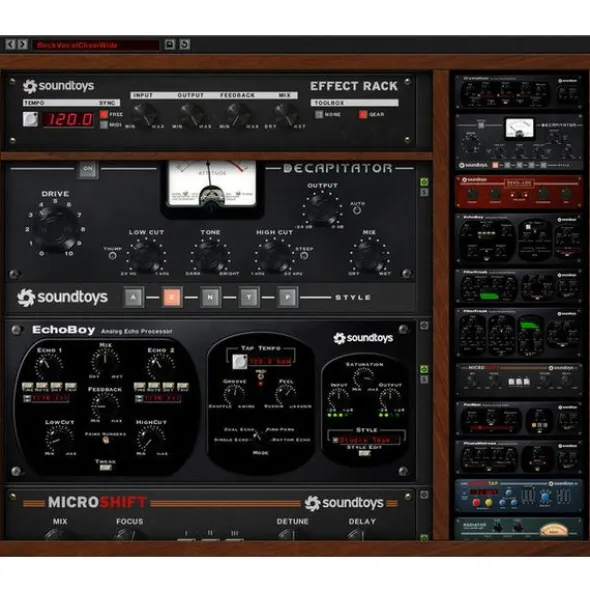Select the FilterFreak thumbnail just below EchoBoy thumbnail
Screen dimensions: 590x591
coord(519,286)
